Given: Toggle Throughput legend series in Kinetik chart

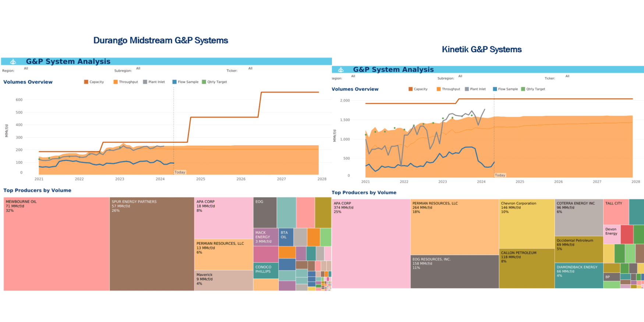Looking at the screenshot, I should tap(448, 89).
